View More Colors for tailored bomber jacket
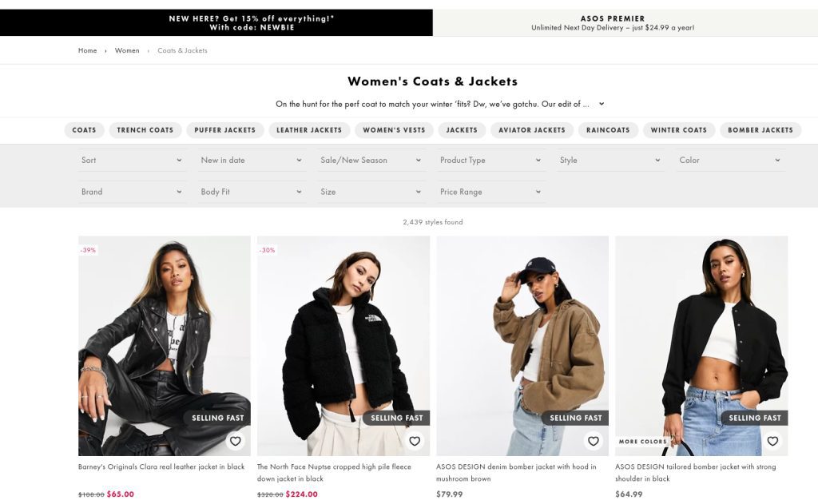Viewport: 818px width, 504px height. [x=643, y=442]
